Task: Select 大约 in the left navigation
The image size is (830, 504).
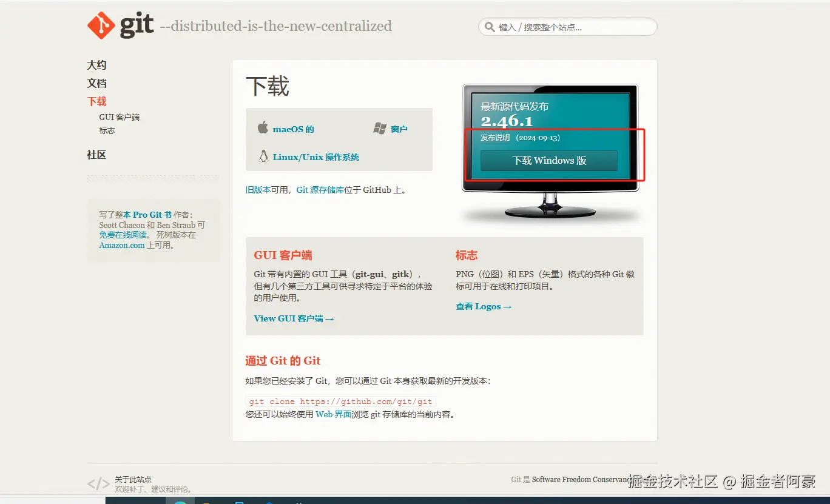Action: point(96,64)
